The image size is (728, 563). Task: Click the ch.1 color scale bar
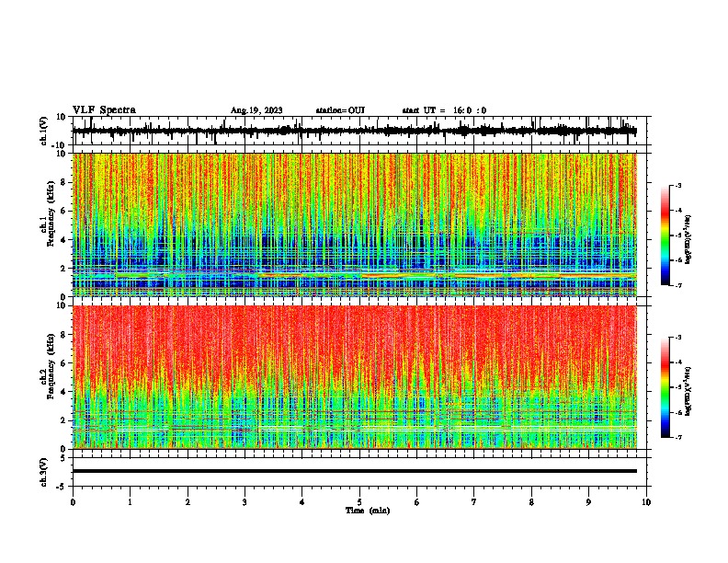(665, 236)
